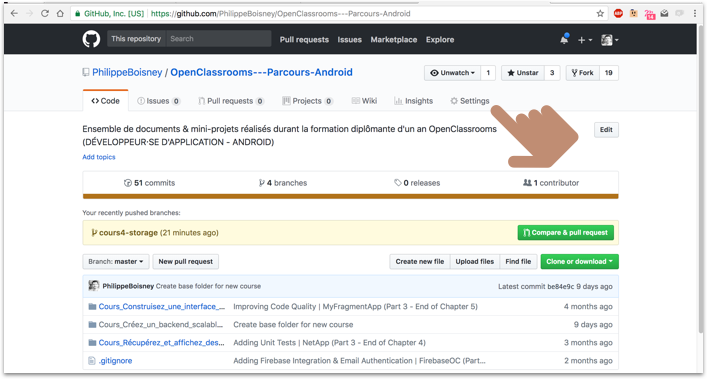Open Cours_Récupérez_et_affichez_des... folder
Image resolution: width=707 pixels, height=379 pixels.
coord(161,342)
